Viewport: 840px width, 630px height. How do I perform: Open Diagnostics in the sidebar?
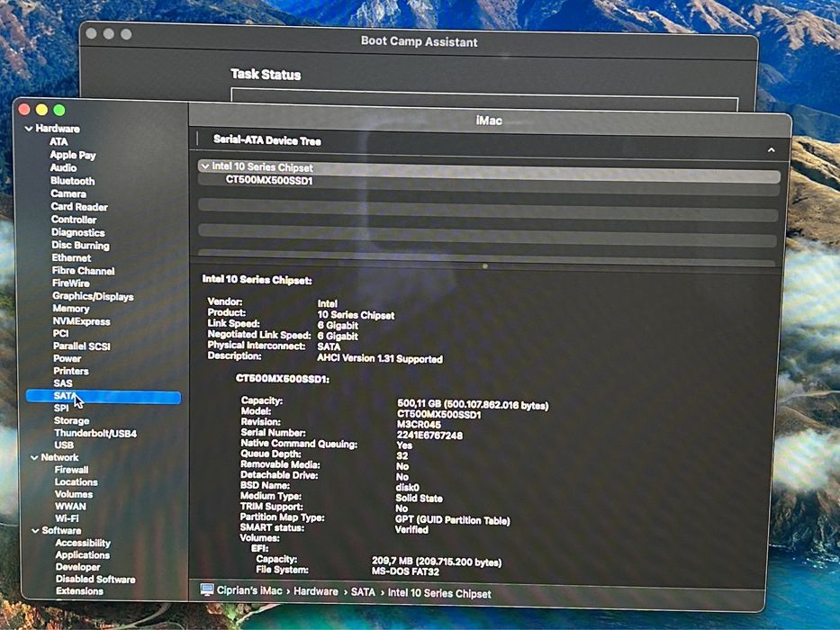point(78,232)
